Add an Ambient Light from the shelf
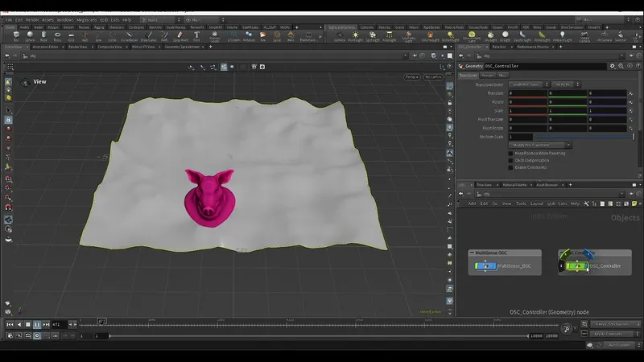Image resolution: width=644 pixels, height=362 pixels. coord(562,36)
